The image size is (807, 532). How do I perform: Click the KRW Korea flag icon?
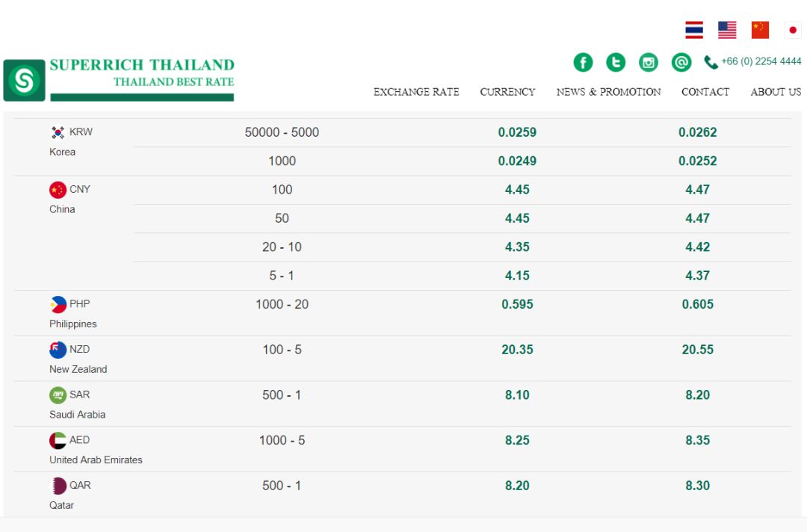(58, 132)
